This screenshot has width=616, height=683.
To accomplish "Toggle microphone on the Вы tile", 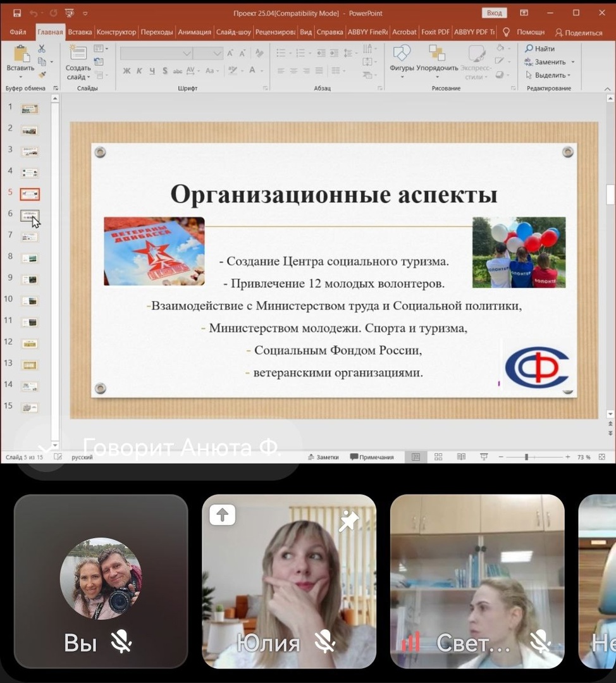I will pos(121,642).
